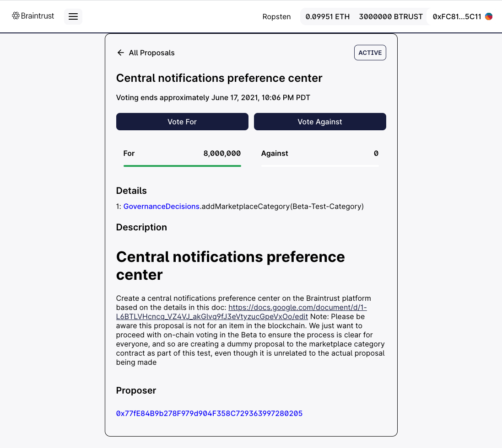Click the Braintrust brand name text
Screen dimensions: 502x448
pyautogui.click(x=38, y=16)
